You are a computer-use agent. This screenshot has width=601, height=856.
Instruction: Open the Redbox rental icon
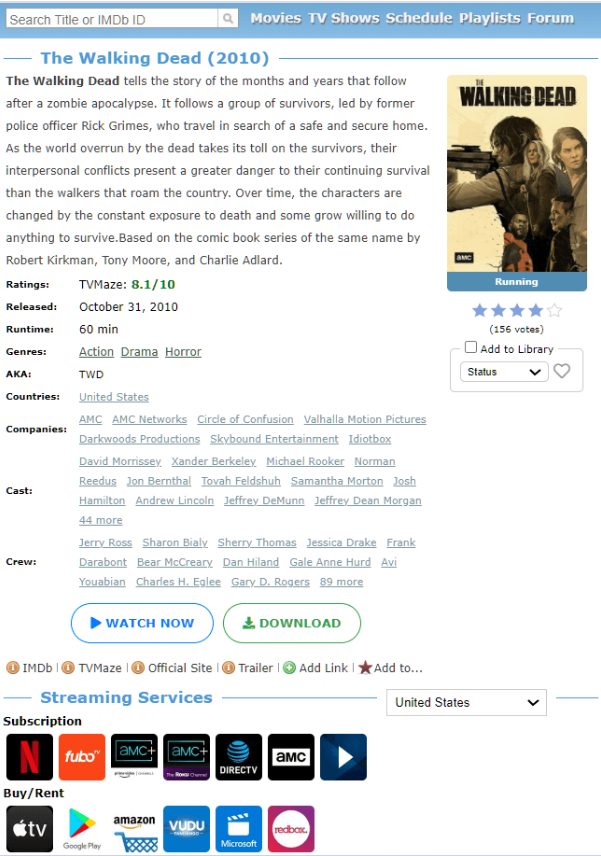click(x=291, y=829)
